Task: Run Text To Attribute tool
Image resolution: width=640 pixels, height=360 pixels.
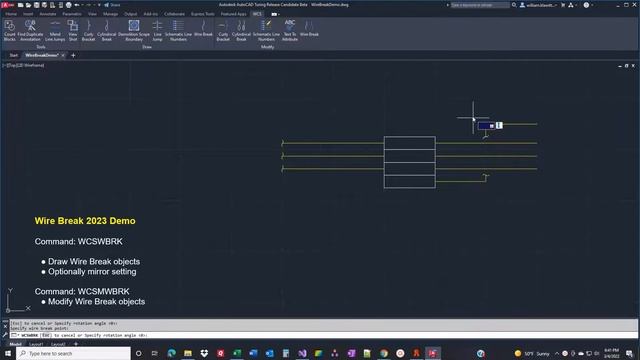Action: [x=290, y=31]
